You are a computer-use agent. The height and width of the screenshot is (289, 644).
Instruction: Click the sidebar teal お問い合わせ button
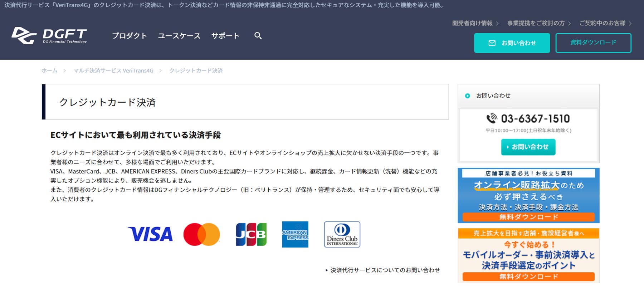click(528, 147)
